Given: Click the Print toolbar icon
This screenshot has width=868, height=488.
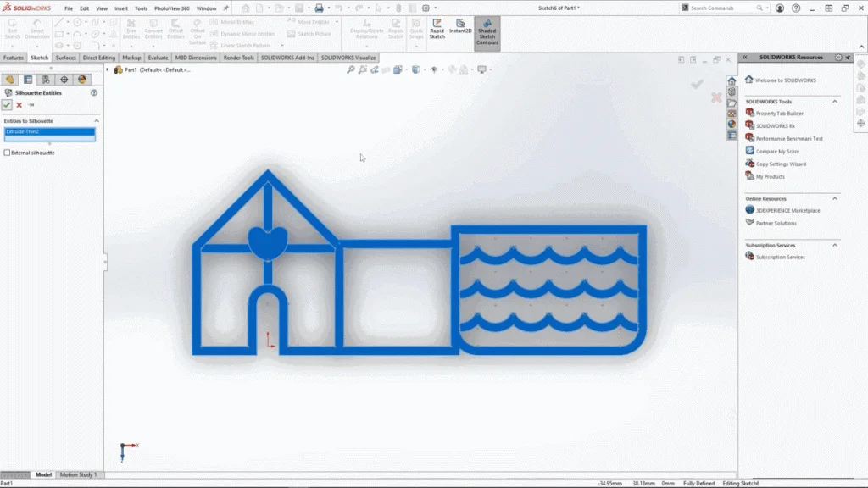Looking at the screenshot, I should [319, 8].
